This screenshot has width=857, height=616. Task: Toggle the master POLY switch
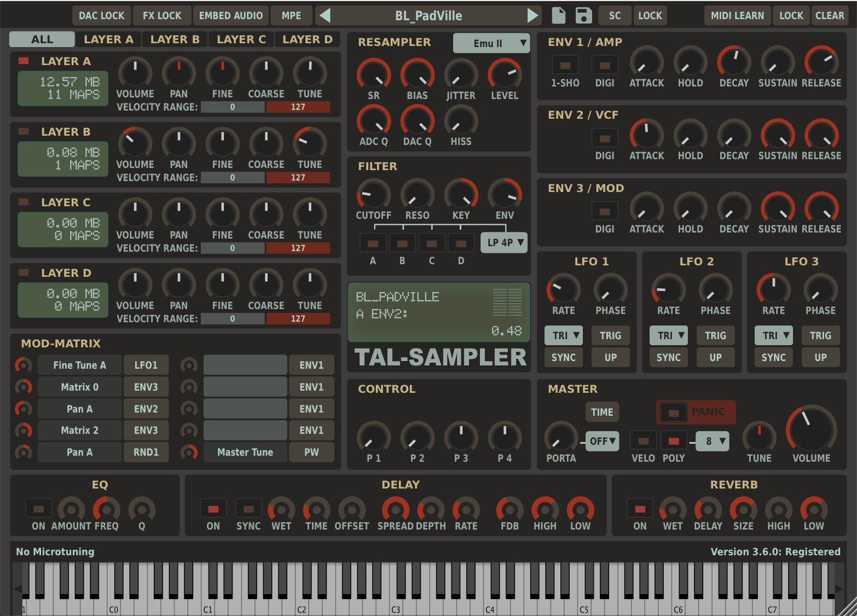point(673,440)
